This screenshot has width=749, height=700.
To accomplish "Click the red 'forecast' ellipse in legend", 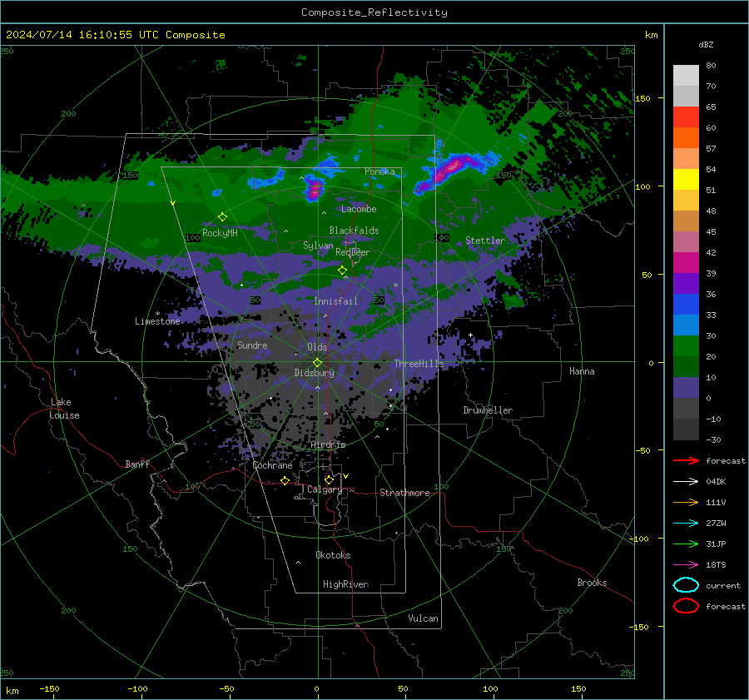I will pyautogui.click(x=686, y=606).
